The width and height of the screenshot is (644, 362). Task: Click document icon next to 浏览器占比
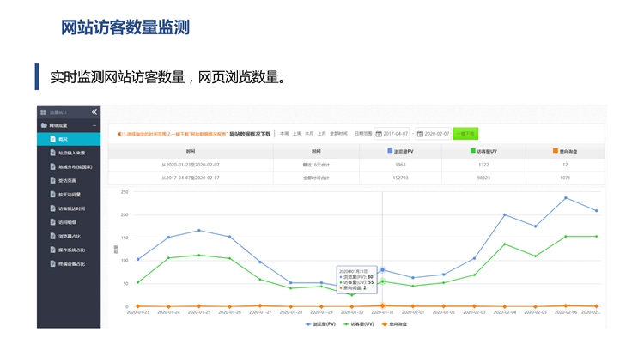coord(52,236)
